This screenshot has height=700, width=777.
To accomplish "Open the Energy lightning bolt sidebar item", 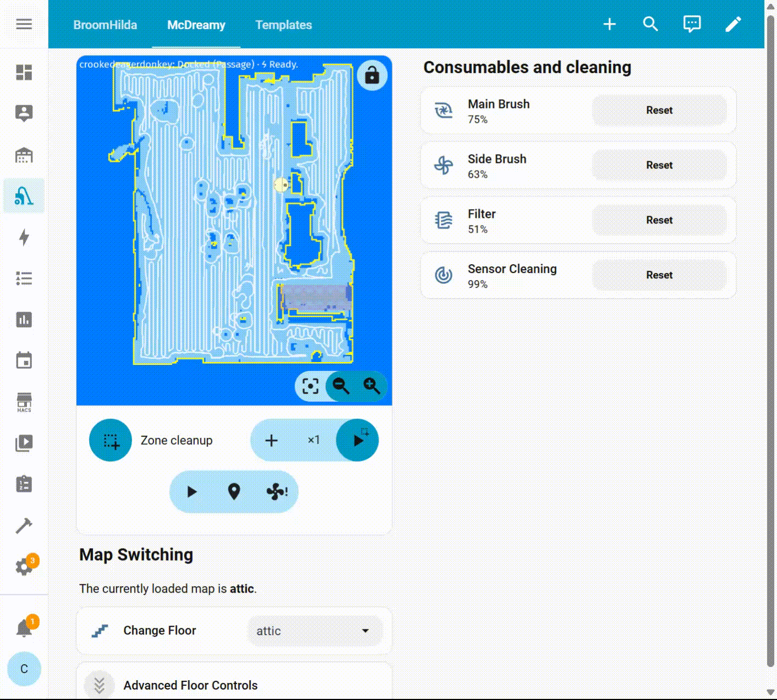I will point(24,237).
